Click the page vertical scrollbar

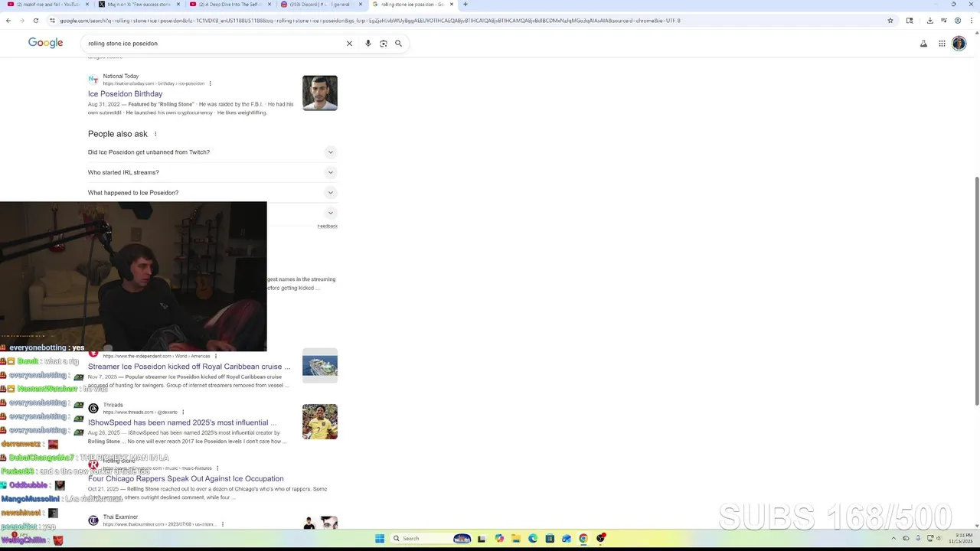[976, 291]
